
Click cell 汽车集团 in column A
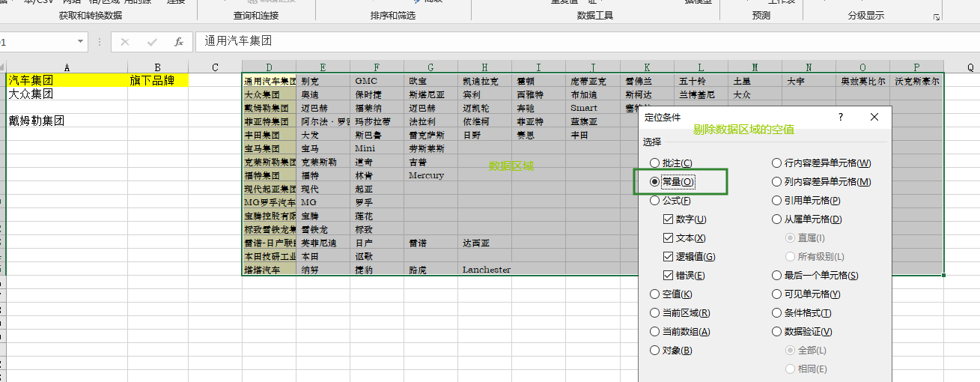pyautogui.click(x=67, y=80)
